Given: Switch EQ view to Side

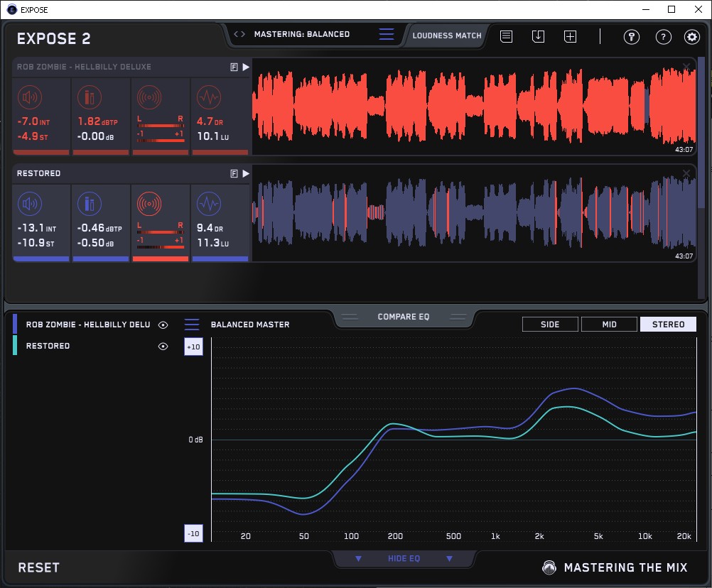Looking at the screenshot, I should [550, 325].
